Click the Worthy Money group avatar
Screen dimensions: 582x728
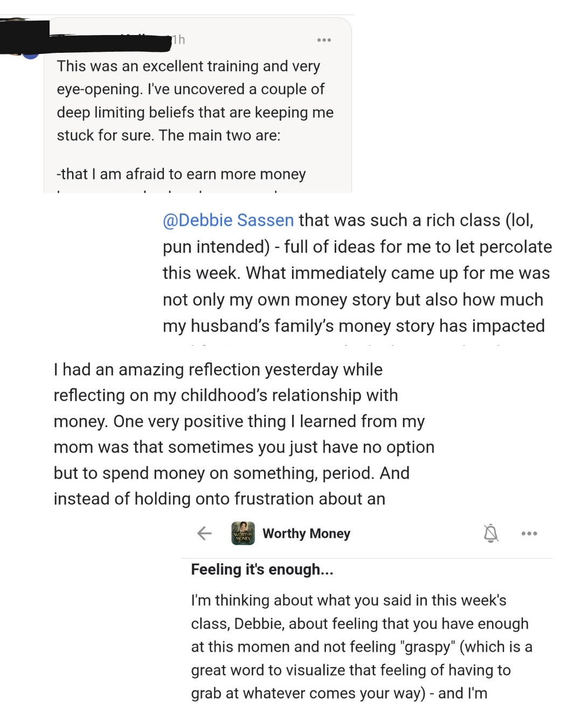click(x=243, y=533)
